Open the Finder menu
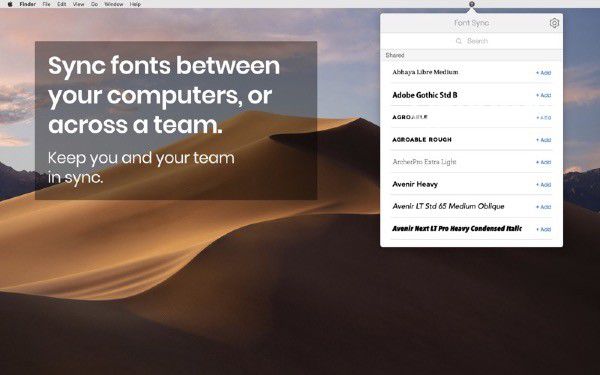The height and width of the screenshot is (375, 600). pos(28,4)
